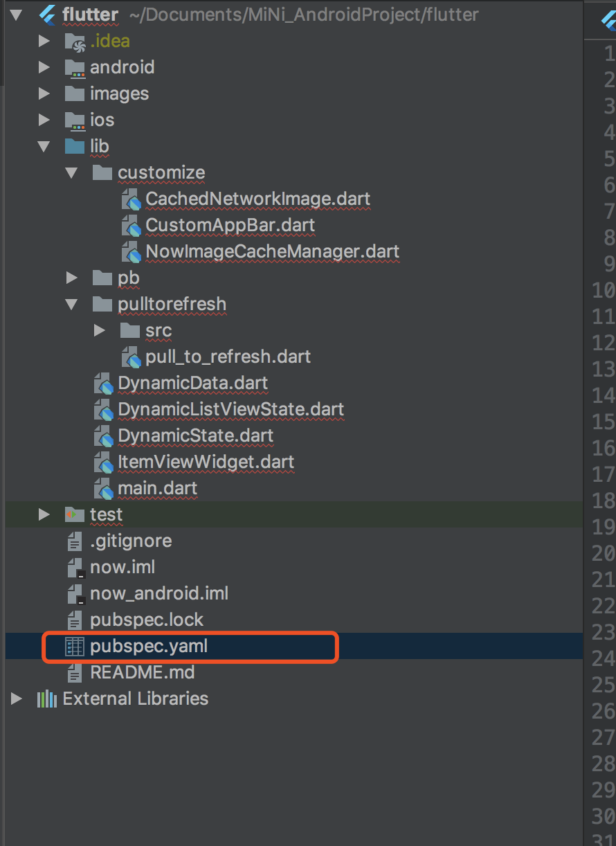616x846 pixels.
Task: Click the Flutter logo icon at project root
Action: tap(47, 14)
